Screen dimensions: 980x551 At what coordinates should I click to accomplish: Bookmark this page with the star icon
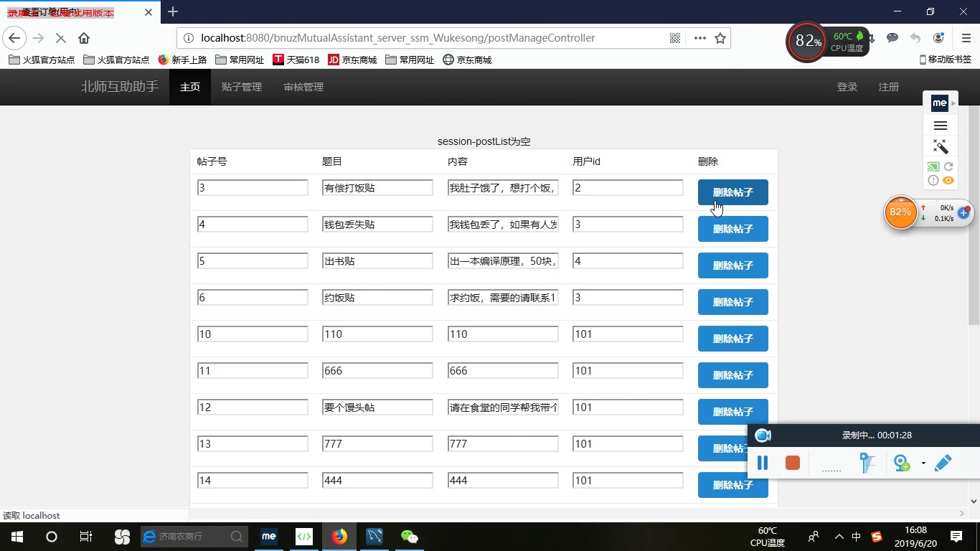(x=720, y=38)
